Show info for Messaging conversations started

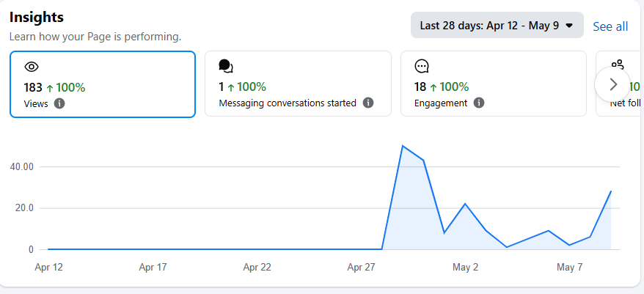tap(368, 103)
